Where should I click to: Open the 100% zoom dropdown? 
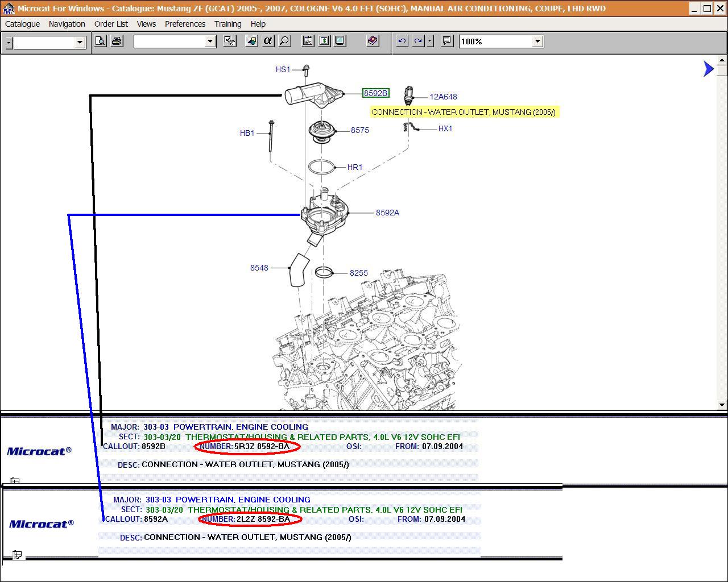(537, 41)
